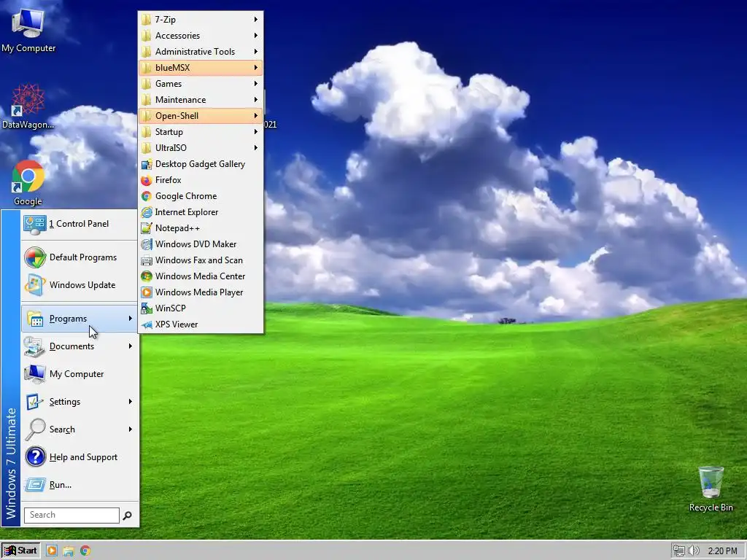Expand the Administrative Tools submenu arrow
Screen dimensions: 747x560
(256, 52)
